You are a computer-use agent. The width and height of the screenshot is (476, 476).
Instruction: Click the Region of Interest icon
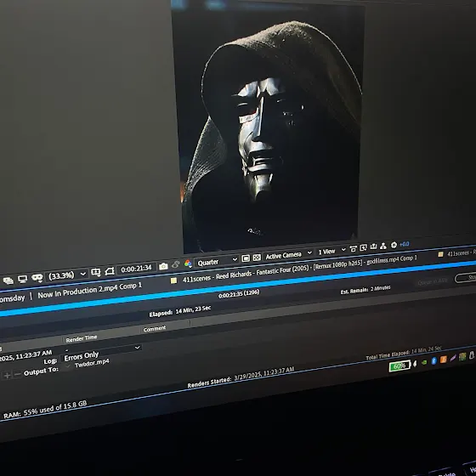[x=110, y=271]
